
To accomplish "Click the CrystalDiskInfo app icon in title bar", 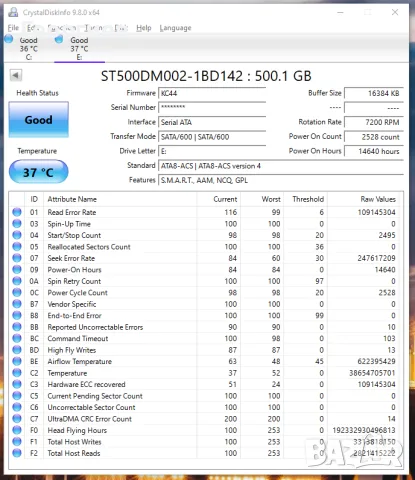I will click(x=13, y=12).
